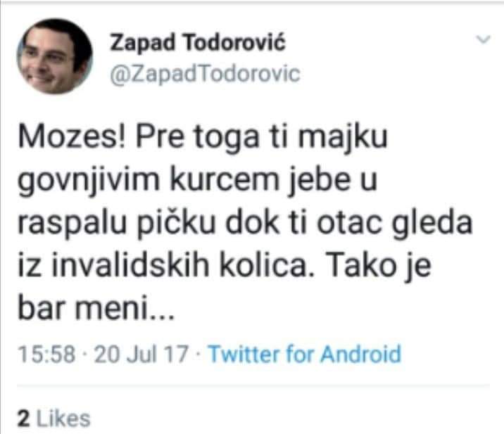
Task: Click the smiling face in the circular avatar
Action: [55, 56]
